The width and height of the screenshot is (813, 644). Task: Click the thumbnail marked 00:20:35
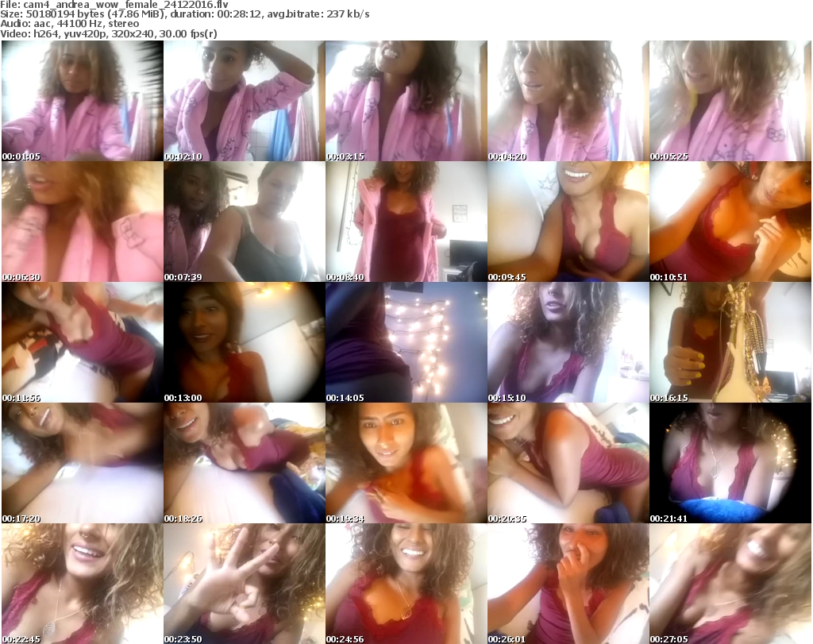point(568,464)
